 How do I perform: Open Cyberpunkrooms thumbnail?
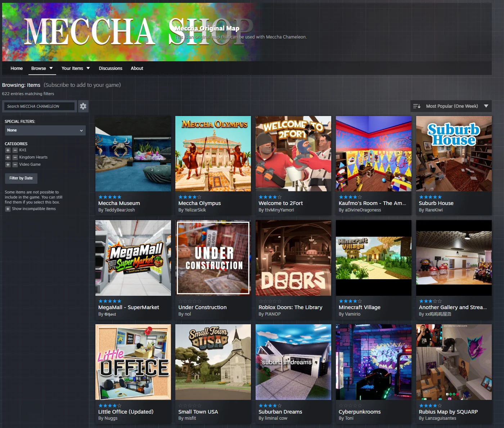[374, 362]
